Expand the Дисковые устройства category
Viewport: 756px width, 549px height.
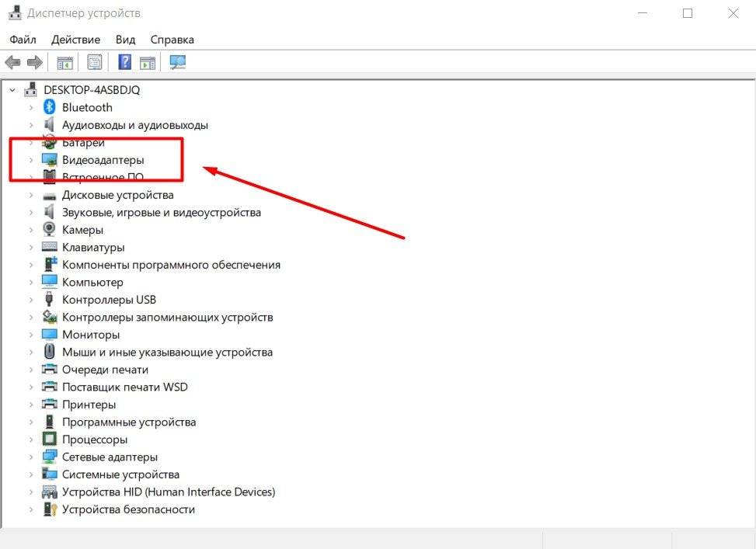tap(31, 195)
